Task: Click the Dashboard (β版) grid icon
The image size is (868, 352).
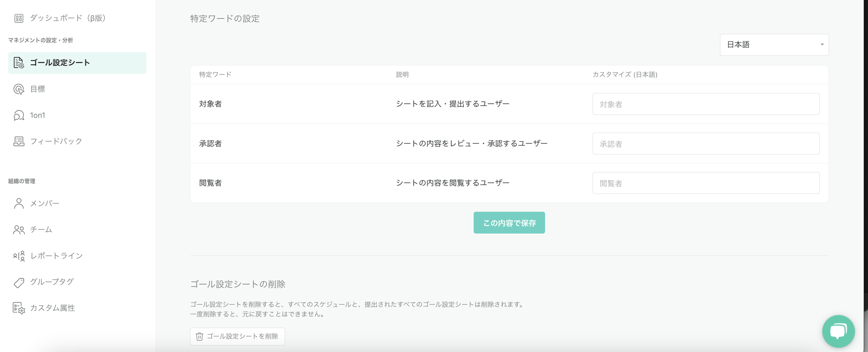Action: coord(19,18)
